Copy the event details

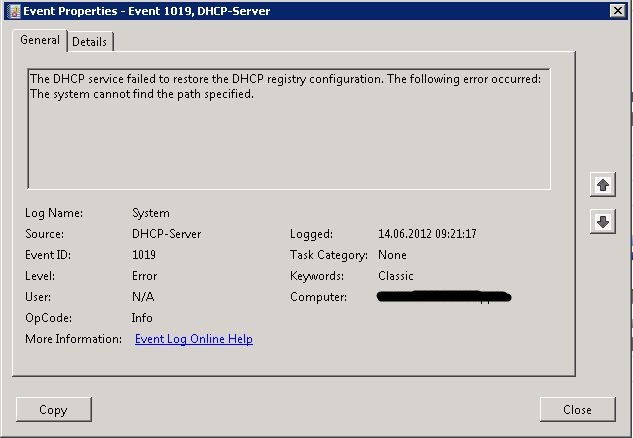click(x=54, y=410)
